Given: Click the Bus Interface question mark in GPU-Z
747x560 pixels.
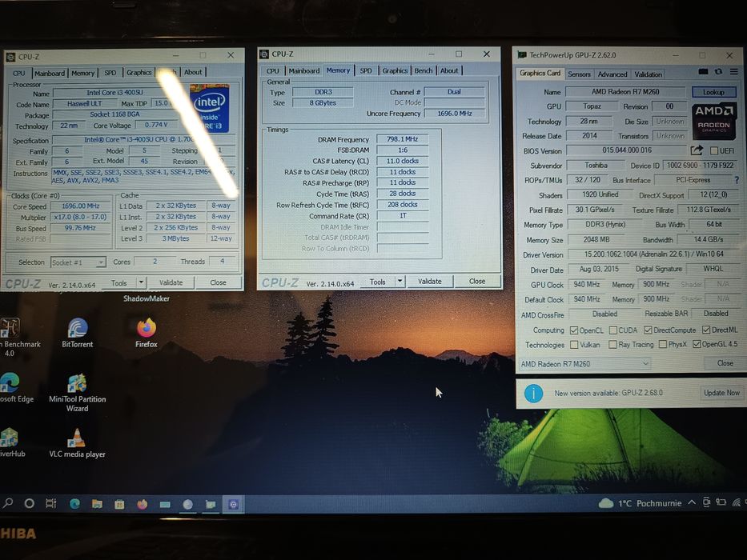Looking at the screenshot, I should [737, 180].
